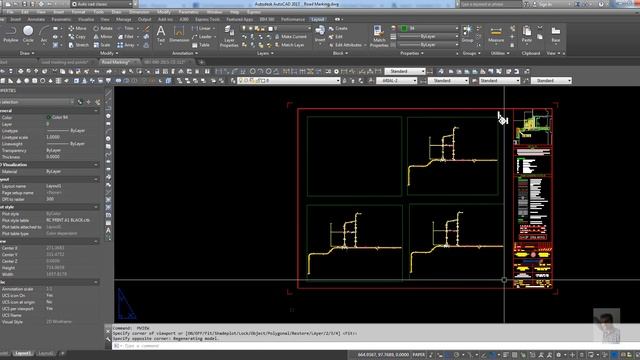Activate the Scale command
Image resolution: width=640 pixels, height=360 pixels.
click(102, 45)
